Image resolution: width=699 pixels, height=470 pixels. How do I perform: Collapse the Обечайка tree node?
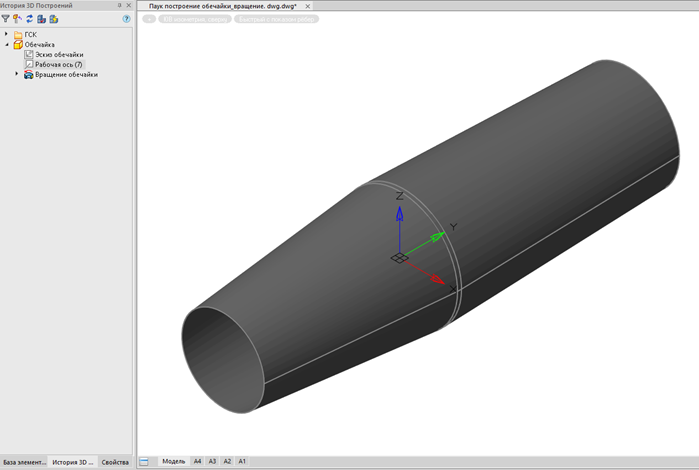pyautogui.click(x=6, y=45)
